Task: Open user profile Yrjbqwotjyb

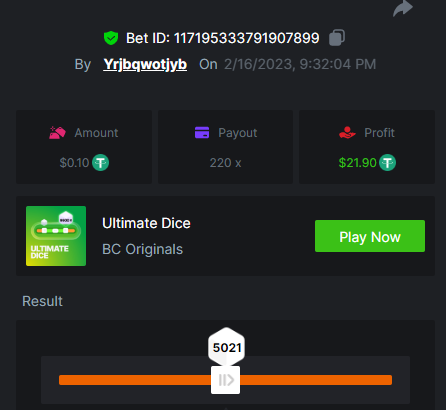Action: click(145, 64)
